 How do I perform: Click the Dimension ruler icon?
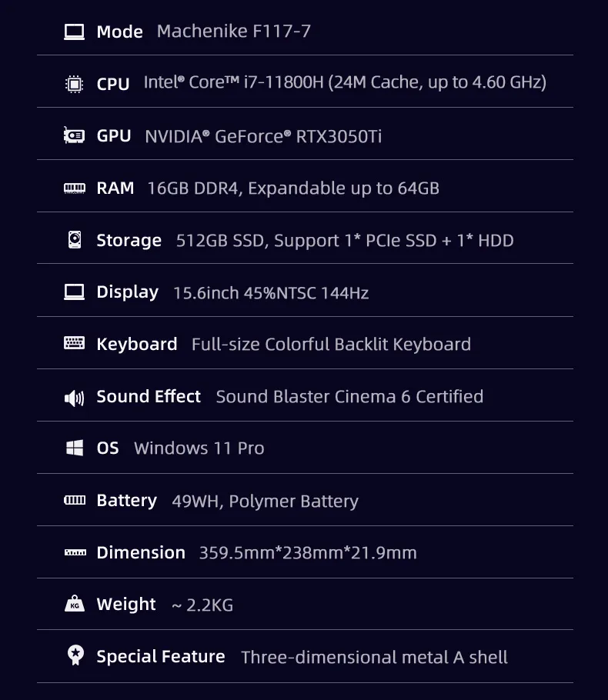pos(75,552)
